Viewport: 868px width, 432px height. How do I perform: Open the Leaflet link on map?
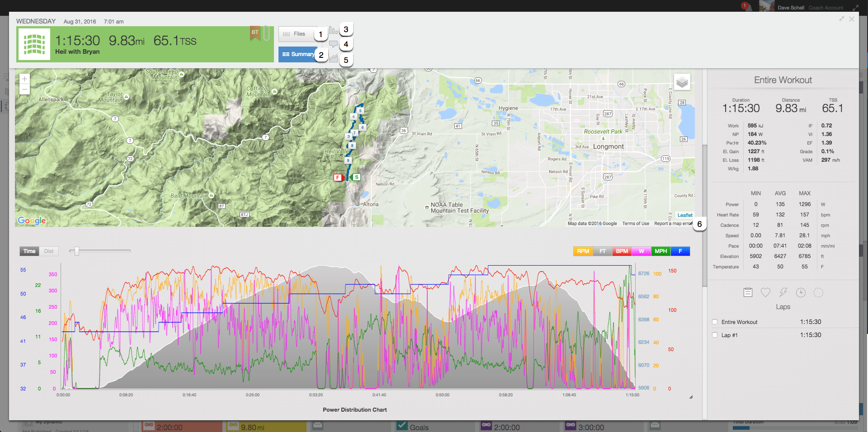tap(685, 215)
